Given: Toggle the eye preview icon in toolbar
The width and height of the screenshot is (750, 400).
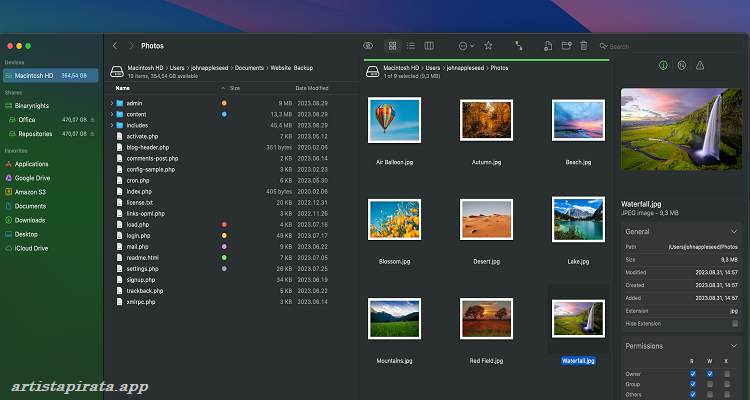Looking at the screenshot, I should coord(368,45).
